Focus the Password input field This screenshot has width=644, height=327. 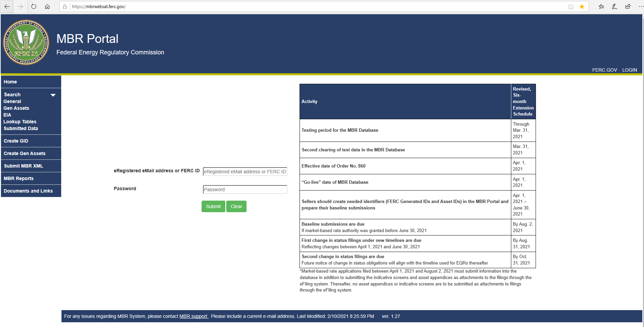245,190
